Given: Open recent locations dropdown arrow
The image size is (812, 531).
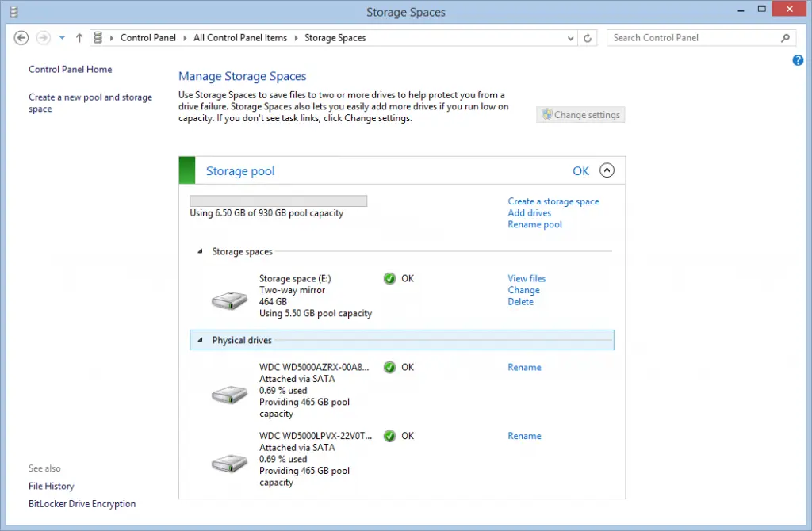Looking at the screenshot, I should (x=62, y=38).
